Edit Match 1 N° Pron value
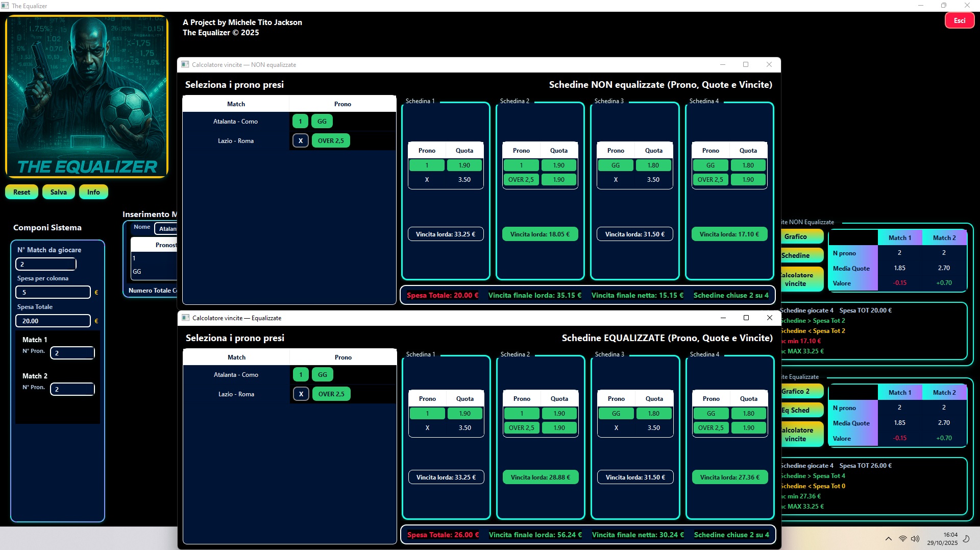The width and height of the screenshot is (980, 550). click(x=72, y=352)
